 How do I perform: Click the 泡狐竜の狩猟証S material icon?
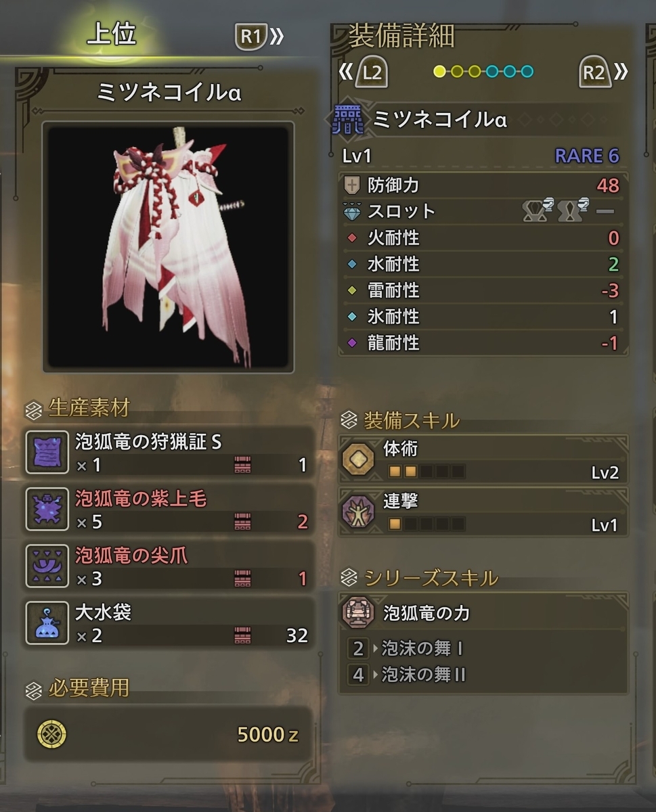pyautogui.click(x=47, y=452)
